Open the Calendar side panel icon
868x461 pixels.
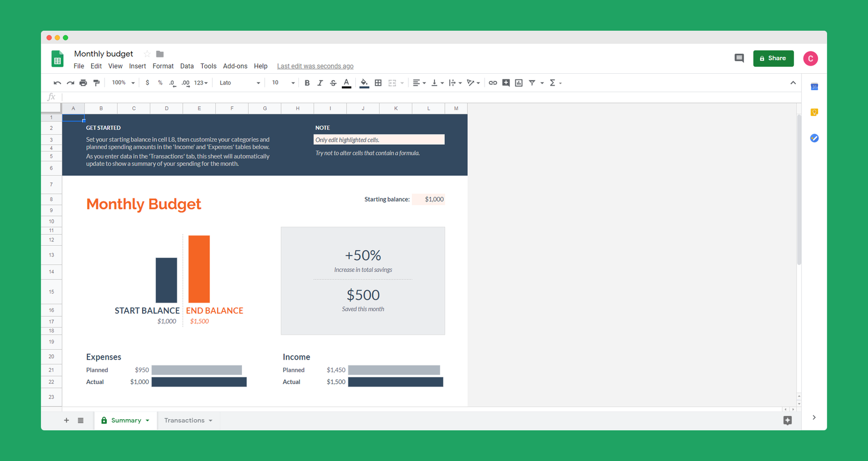click(814, 87)
